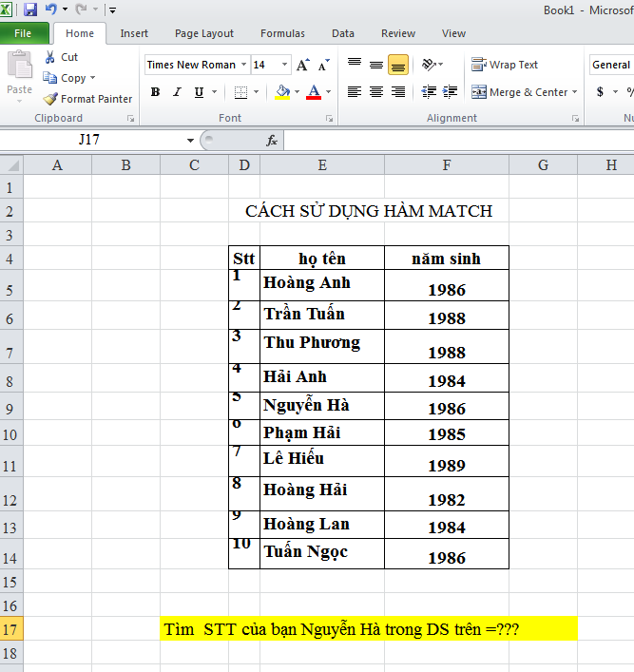Open Customize Quick Access Toolbar dropdown
The width and height of the screenshot is (634, 672).
112,10
